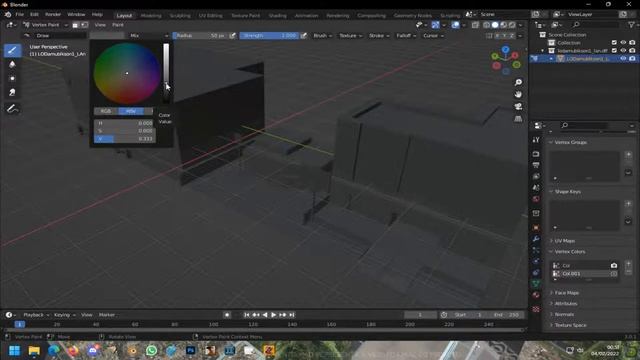The image size is (640, 360).
Task: Toggle radius pressure sensitivity icon
Action: click(x=233, y=36)
